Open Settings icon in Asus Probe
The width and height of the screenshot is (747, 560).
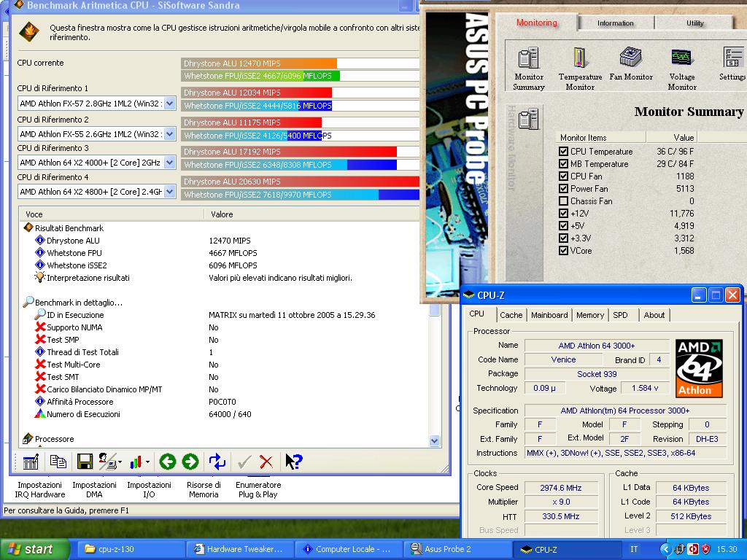tap(732, 63)
